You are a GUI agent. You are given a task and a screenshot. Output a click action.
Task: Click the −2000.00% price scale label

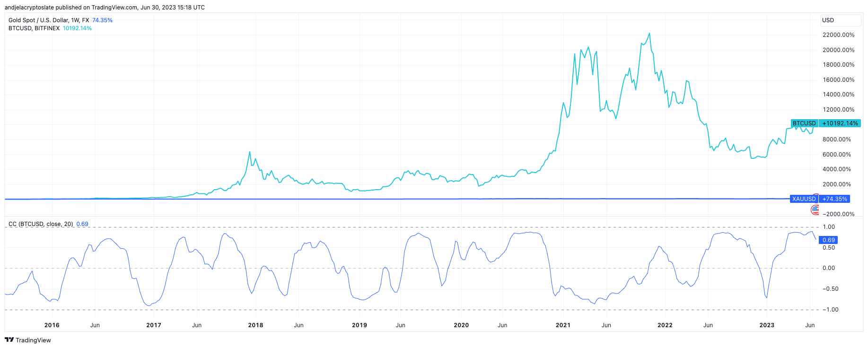pos(839,214)
